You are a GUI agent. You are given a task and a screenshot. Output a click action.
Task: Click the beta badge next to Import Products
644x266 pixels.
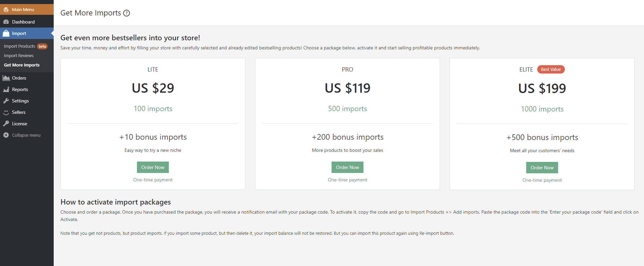(x=42, y=46)
